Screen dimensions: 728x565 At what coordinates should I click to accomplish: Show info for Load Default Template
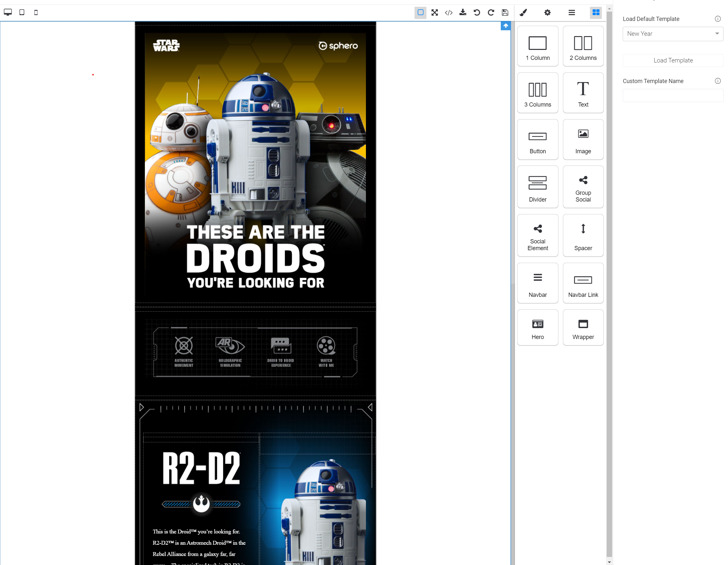pos(718,19)
